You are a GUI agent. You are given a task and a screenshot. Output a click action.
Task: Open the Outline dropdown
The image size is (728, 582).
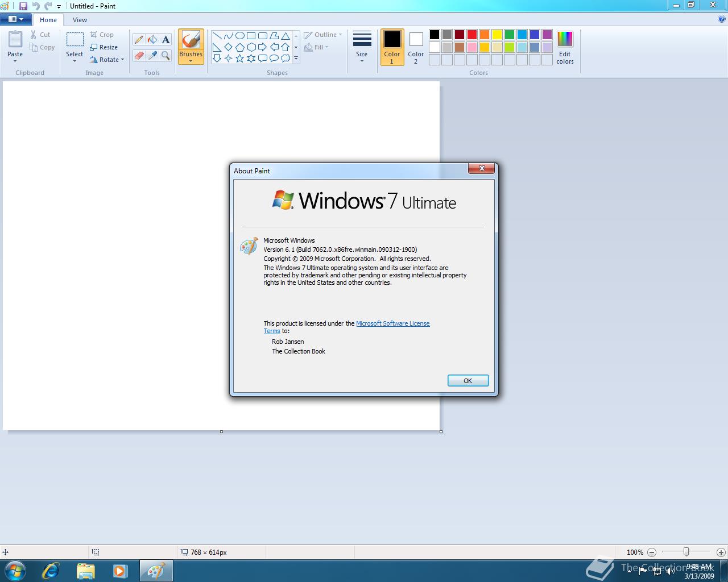tap(322, 35)
